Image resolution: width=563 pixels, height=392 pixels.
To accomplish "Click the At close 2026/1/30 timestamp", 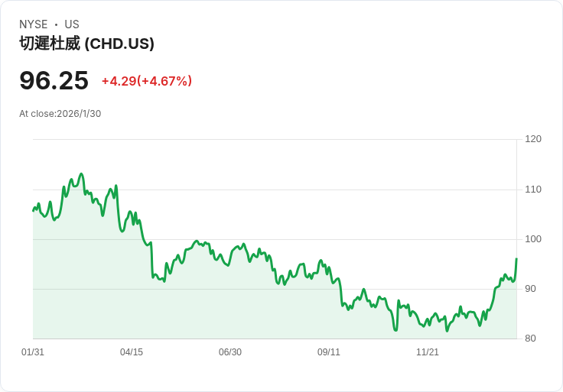I will [x=60, y=114].
